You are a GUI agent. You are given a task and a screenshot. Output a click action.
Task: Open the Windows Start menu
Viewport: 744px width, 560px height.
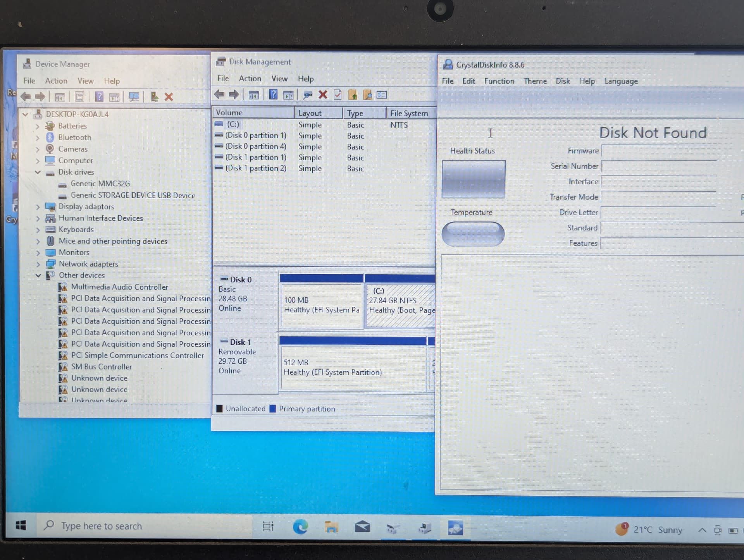[x=21, y=525]
